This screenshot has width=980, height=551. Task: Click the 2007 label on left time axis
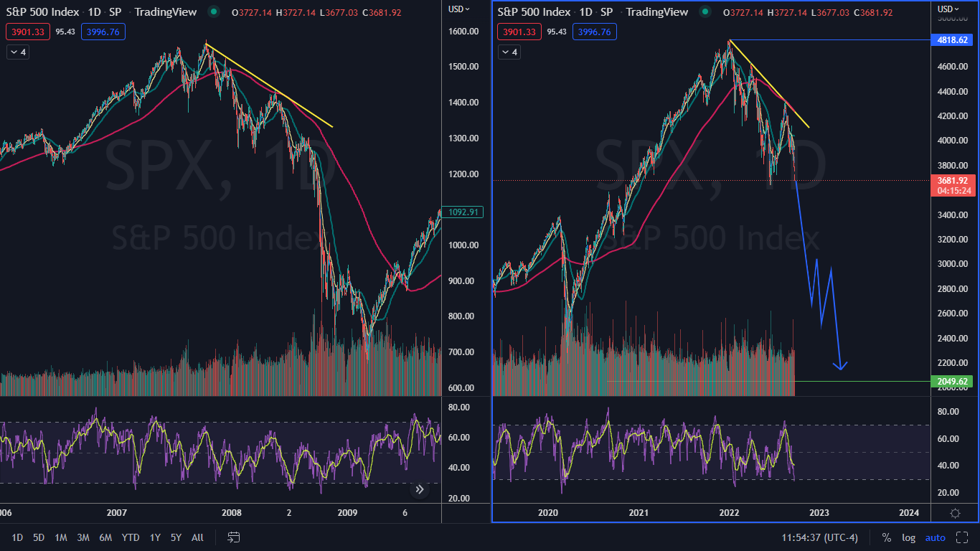pos(116,512)
